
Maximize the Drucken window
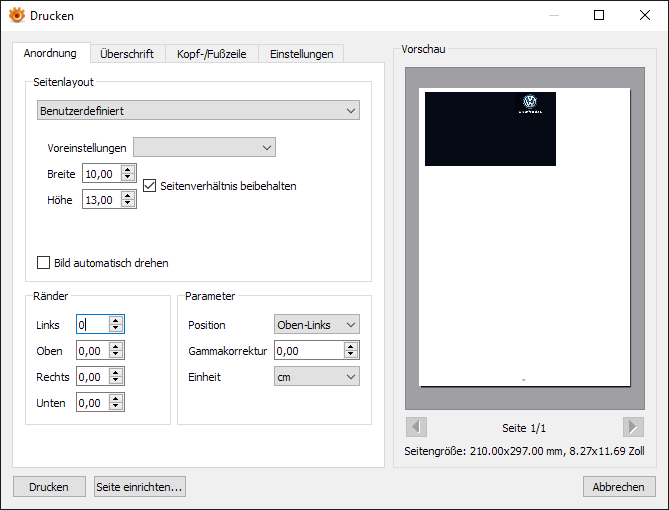coord(599,15)
